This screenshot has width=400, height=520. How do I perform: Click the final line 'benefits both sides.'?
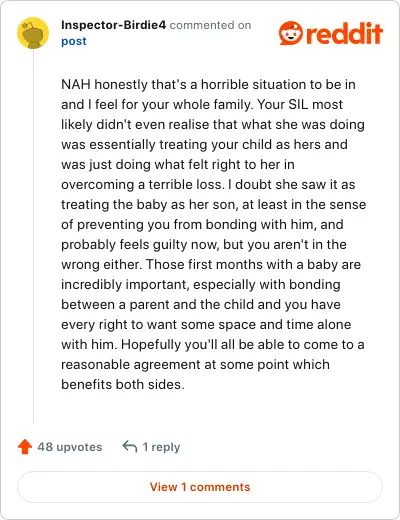click(x=123, y=384)
